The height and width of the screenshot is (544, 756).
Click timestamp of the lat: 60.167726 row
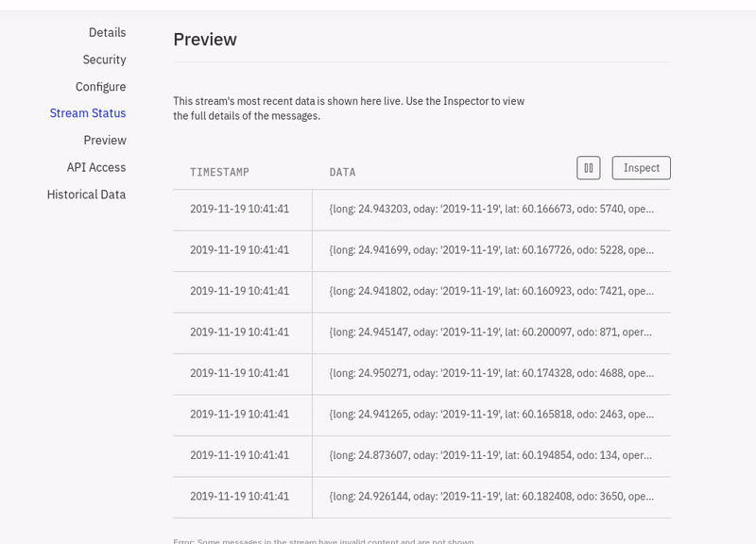coord(240,250)
